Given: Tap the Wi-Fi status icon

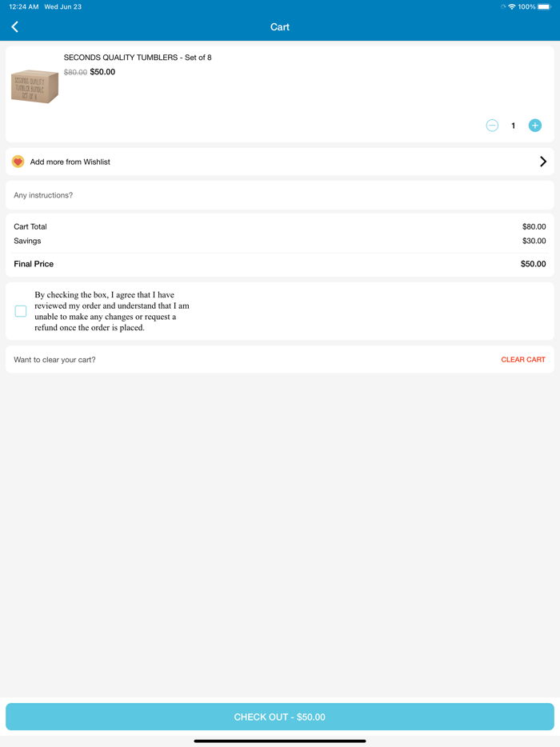Looking at the screenshot, I should (511, 6).
